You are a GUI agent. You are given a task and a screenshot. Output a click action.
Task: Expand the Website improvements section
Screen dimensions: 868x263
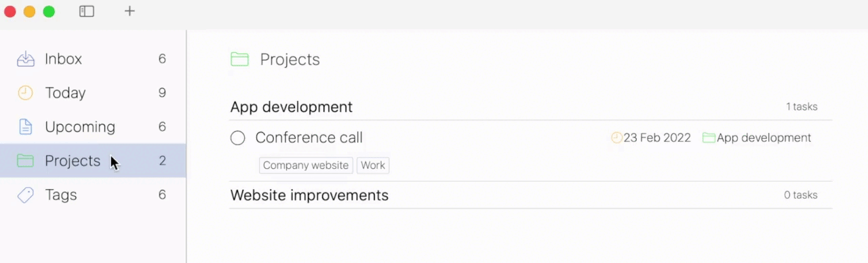531,195
